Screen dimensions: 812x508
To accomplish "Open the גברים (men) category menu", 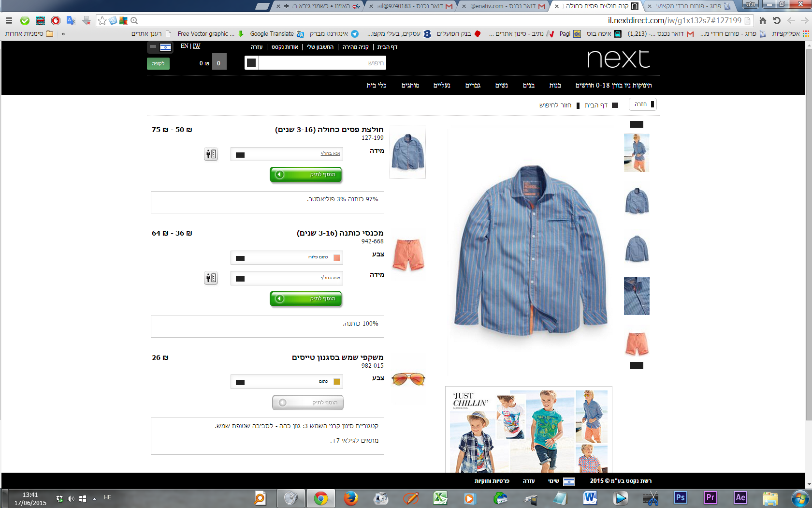I will point(473,86).
